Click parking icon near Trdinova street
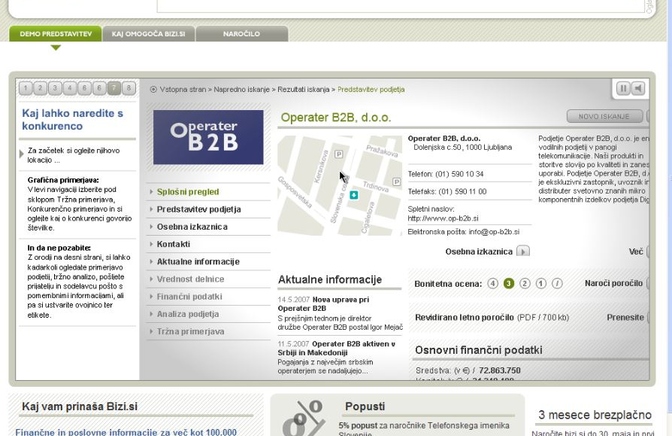The width and height of the screenshot is (672, 436). click(397, 182)
